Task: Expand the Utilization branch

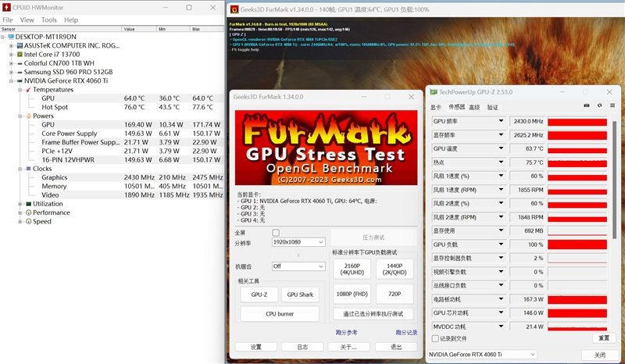Action: [20, 204]
